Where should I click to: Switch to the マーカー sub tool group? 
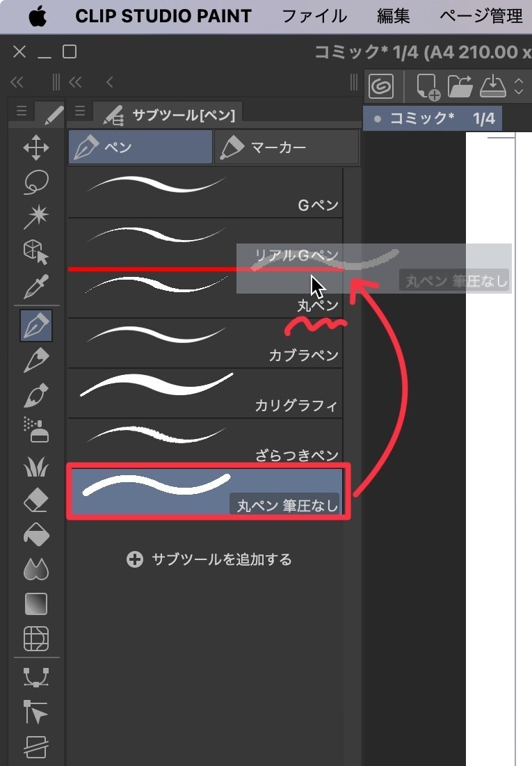(x=287, y=147)
